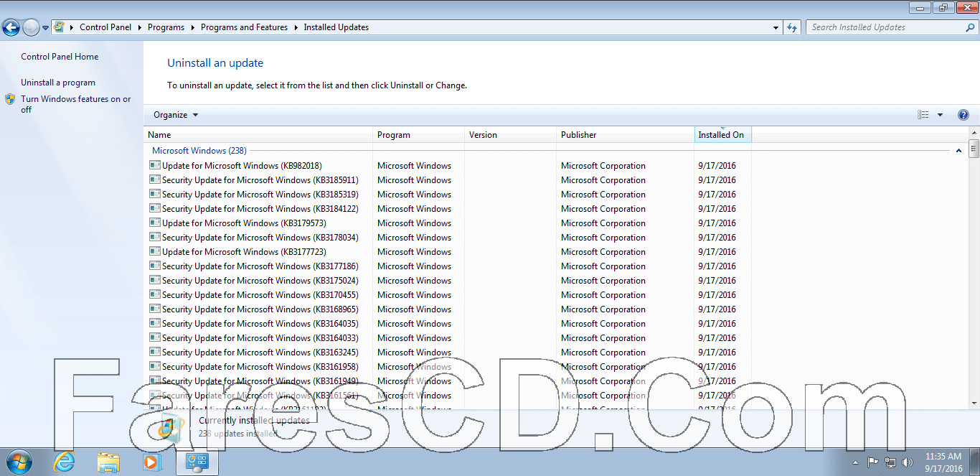Screen dimensions: 980x476
Task: Open Control Panel Home link
Action: (60, 57)
